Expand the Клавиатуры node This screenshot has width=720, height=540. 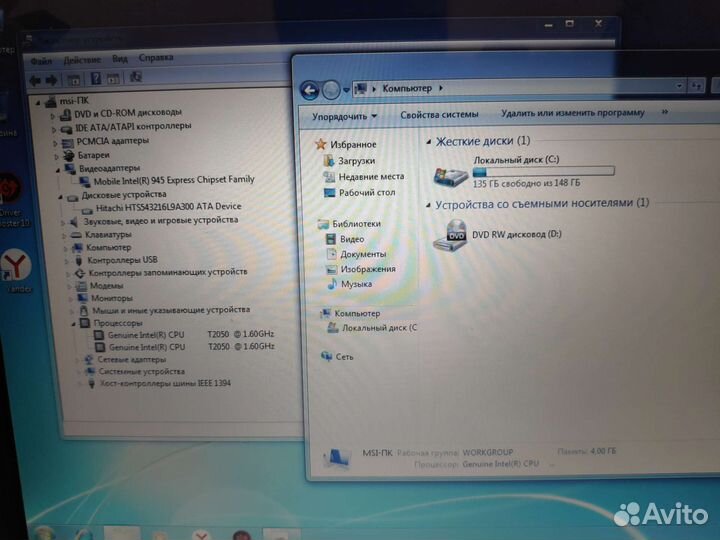(64, 236)
